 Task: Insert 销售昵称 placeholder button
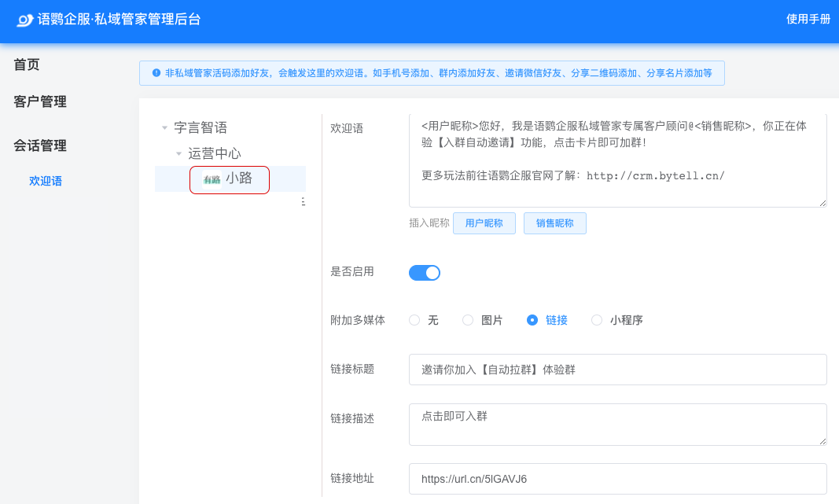555,223
